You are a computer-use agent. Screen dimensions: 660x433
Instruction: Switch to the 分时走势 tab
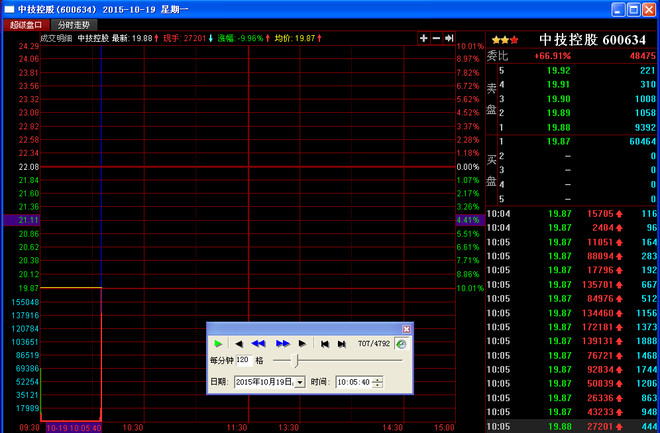click(x=73, y=24)
